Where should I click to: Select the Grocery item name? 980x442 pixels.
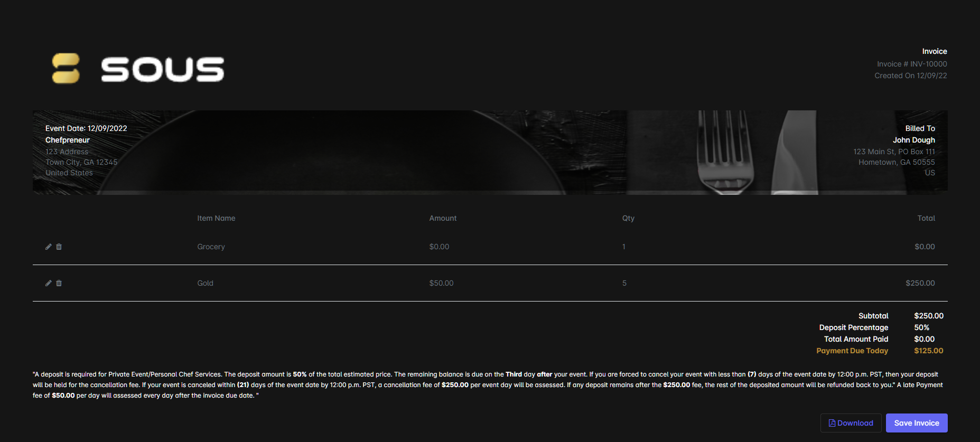pyautogui.click(x=211, y=247)
